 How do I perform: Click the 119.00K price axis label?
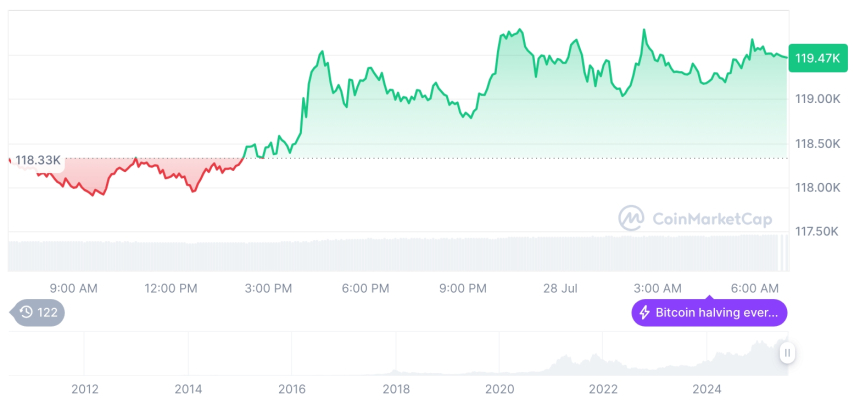point(817,99)
